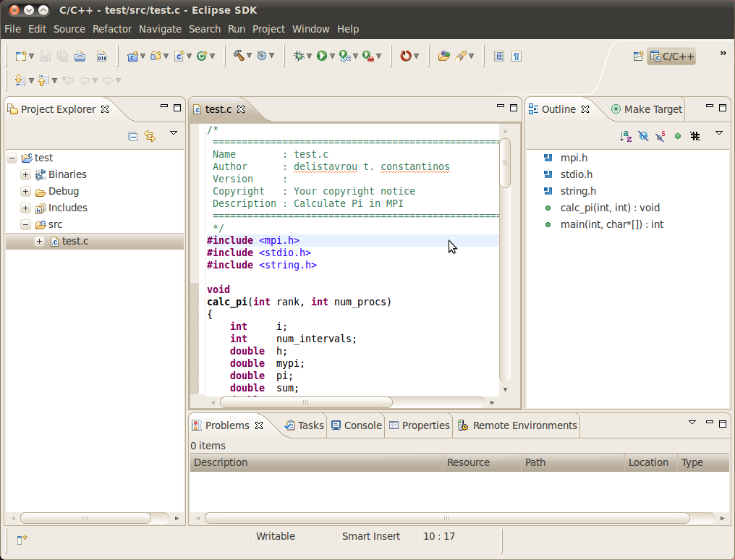Click the green dot filter icon in Outline
Image resolution: width=735 pixels, height=560 pixels.
point(678,136)
